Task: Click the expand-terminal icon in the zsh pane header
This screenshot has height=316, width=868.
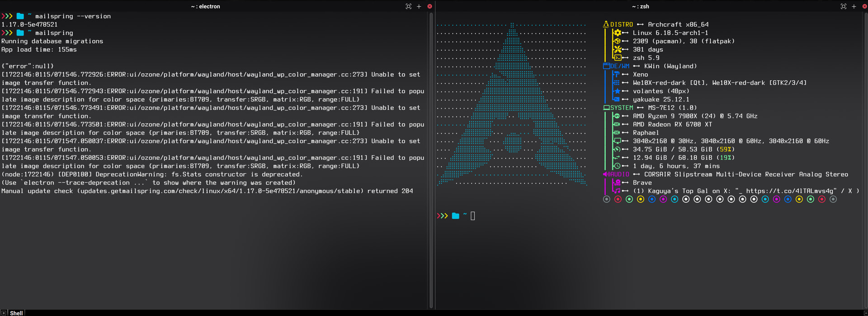Action: coord(843,6)
